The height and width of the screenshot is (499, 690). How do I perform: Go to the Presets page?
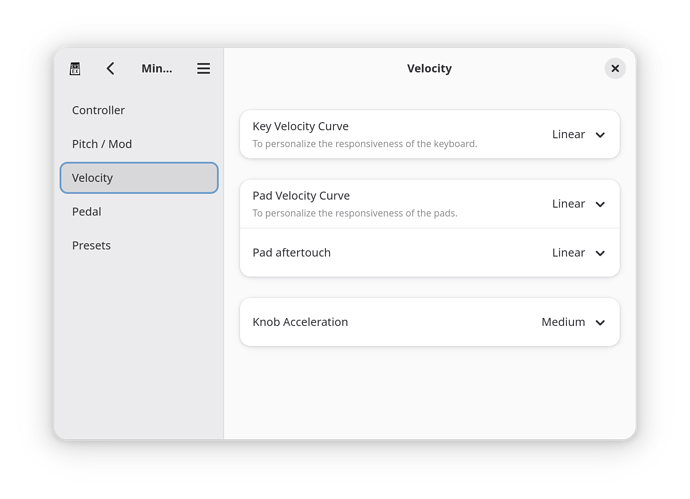(91, 245)
